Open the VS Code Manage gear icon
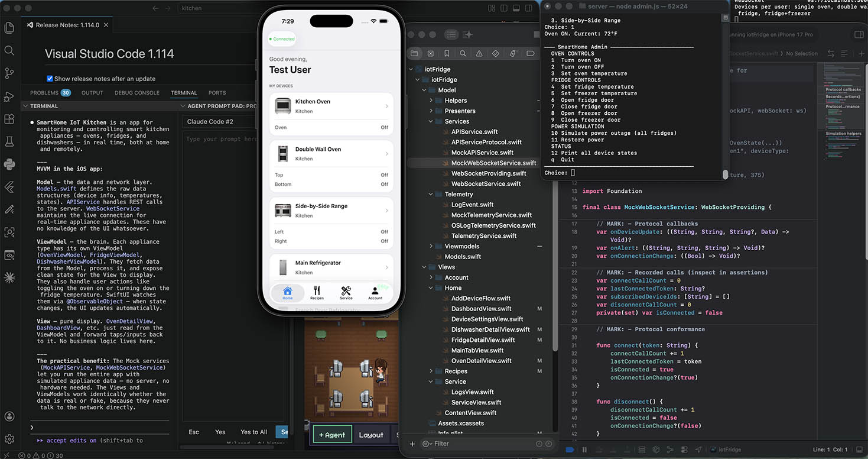Image resolution: width=868 pixels, height=459 pixels. (9, 439)
